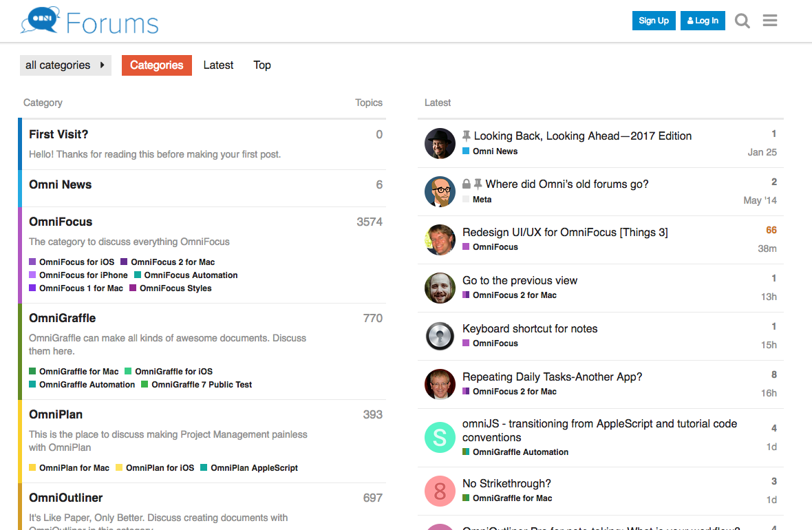Open topic No Strikethrough?

[x=506, y=483]
